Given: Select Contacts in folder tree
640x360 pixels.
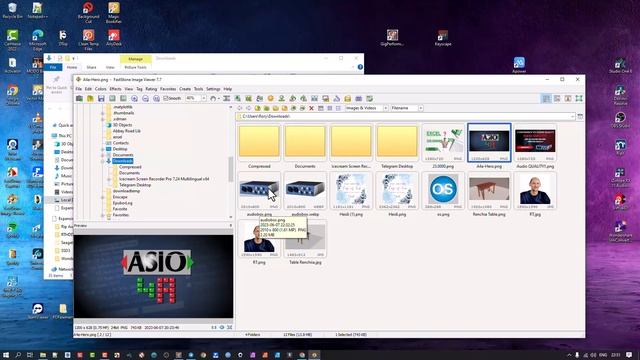Looking at the screenshot, I should [120, 143].
